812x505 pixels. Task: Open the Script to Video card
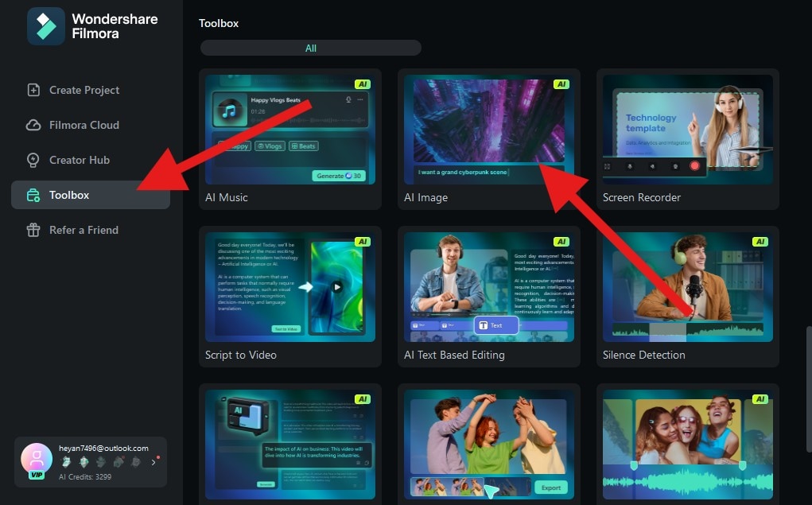[290, 297]
